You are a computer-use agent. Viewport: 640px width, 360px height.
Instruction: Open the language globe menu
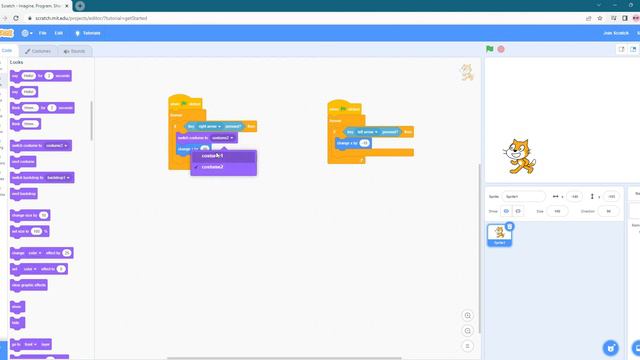[27, 33]
